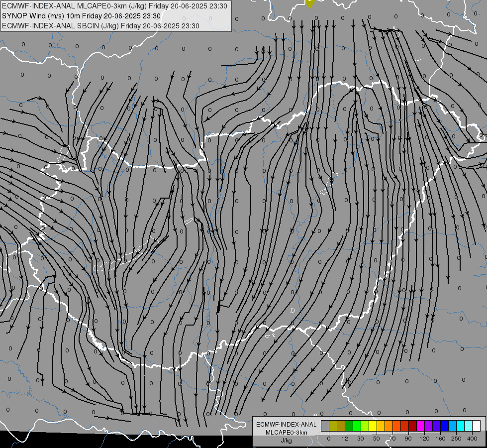Click the legend scale value '50'

[x=377, y=439]
